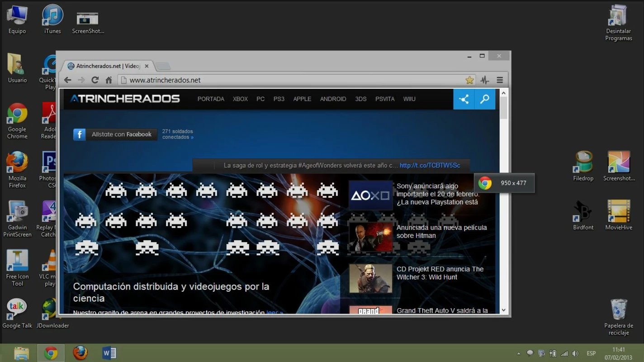
Task: Open a new Chrome tab
Action: [163, 67]
